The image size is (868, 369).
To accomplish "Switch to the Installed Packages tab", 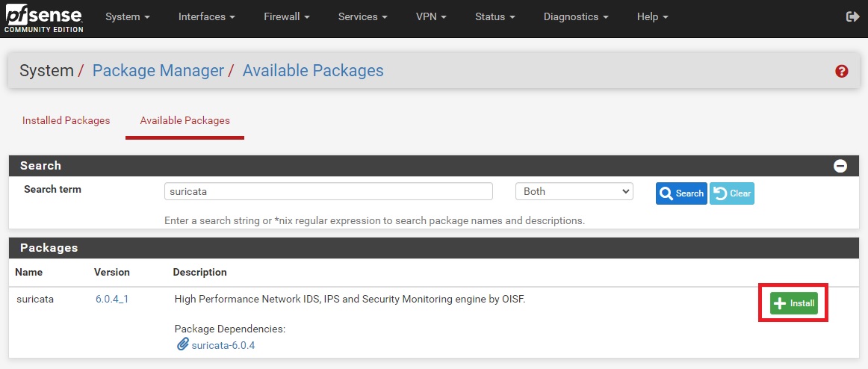I will click(x=66, y=120).
